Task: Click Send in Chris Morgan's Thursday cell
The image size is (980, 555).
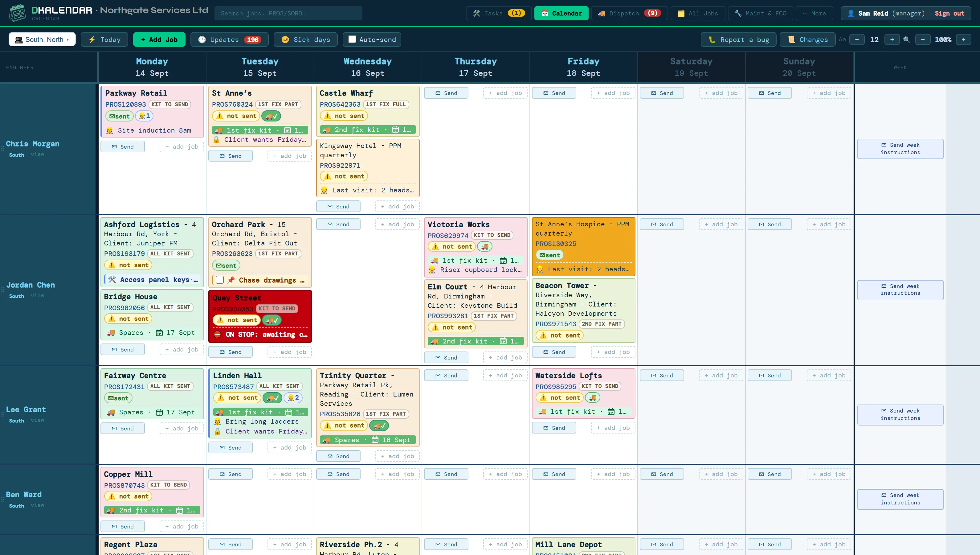Action: point(446,93)
